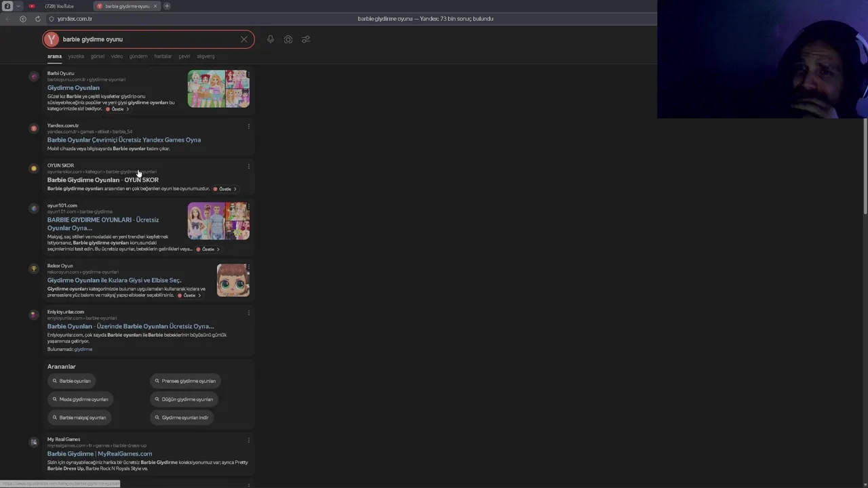Click the Barbi Oyunu result thumbnail image
Viewport: 868px width, 488px height.
[218, 89]
